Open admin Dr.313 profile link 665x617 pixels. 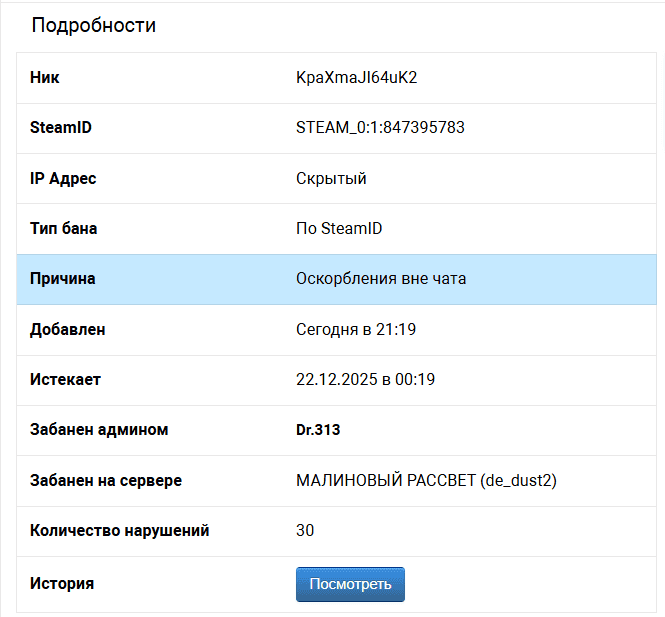click(x=316, y=430)
